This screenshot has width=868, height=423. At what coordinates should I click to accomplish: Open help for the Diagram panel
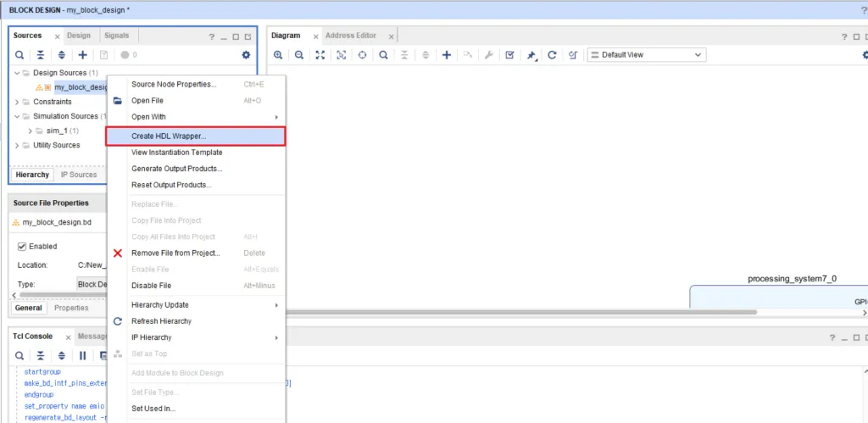(x=844, y=37)
